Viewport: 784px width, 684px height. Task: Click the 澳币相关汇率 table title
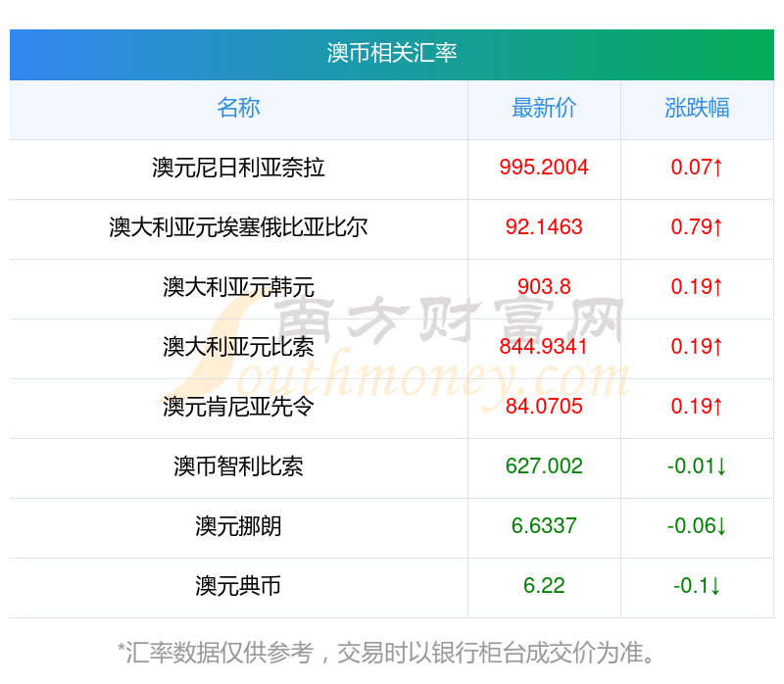(391, 53)
